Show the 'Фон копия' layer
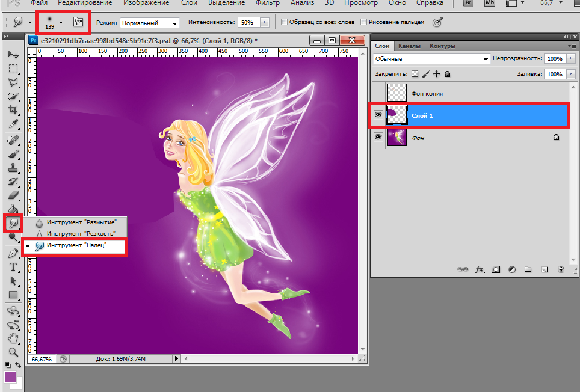This screenshot has height=392, width=580. coord(378,93)
